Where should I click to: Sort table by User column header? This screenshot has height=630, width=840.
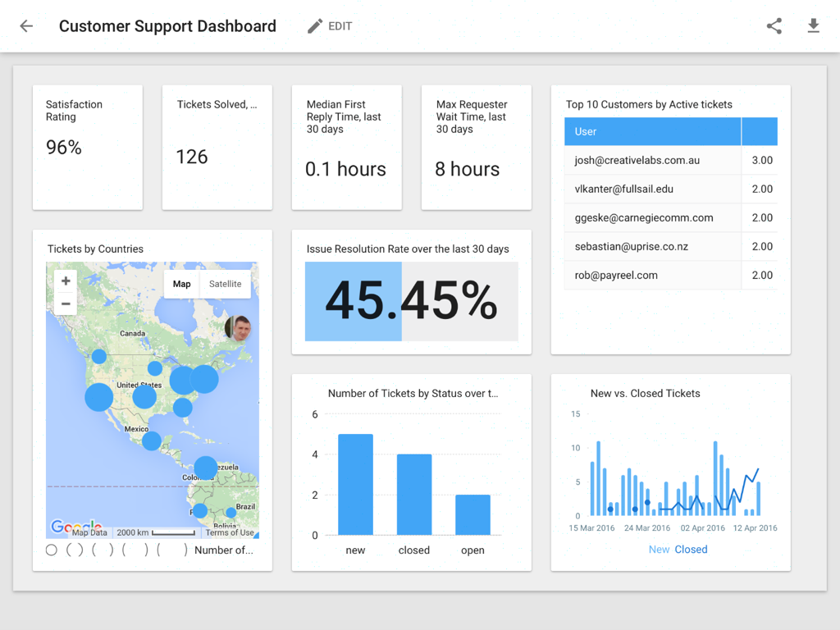pyautogui.click(x=652, y=131)
